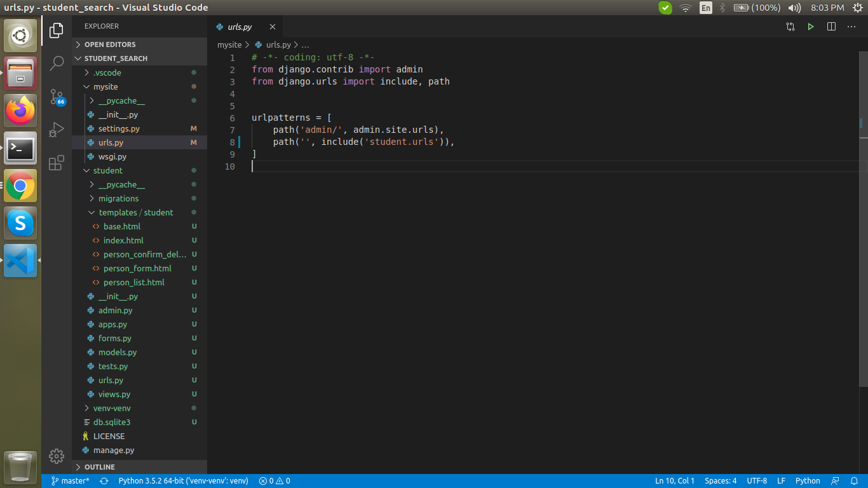Open the Extensions view
868x488 pixels.
57,163
